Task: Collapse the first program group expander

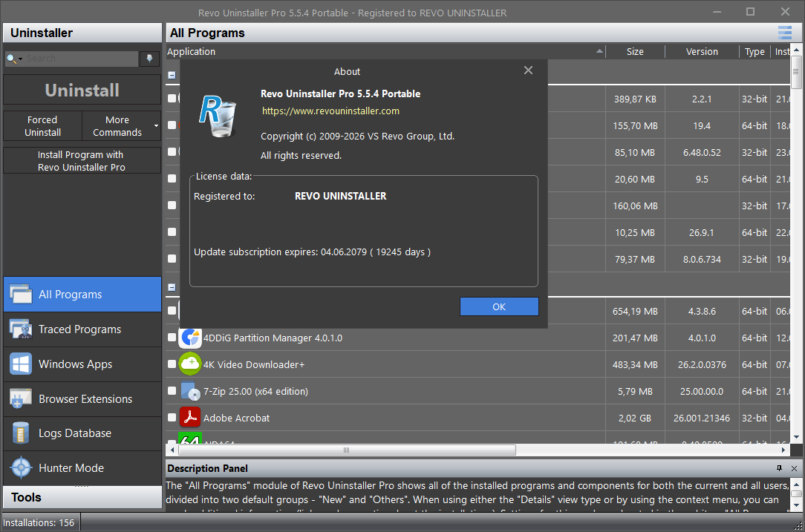Action: coord(172,76)
